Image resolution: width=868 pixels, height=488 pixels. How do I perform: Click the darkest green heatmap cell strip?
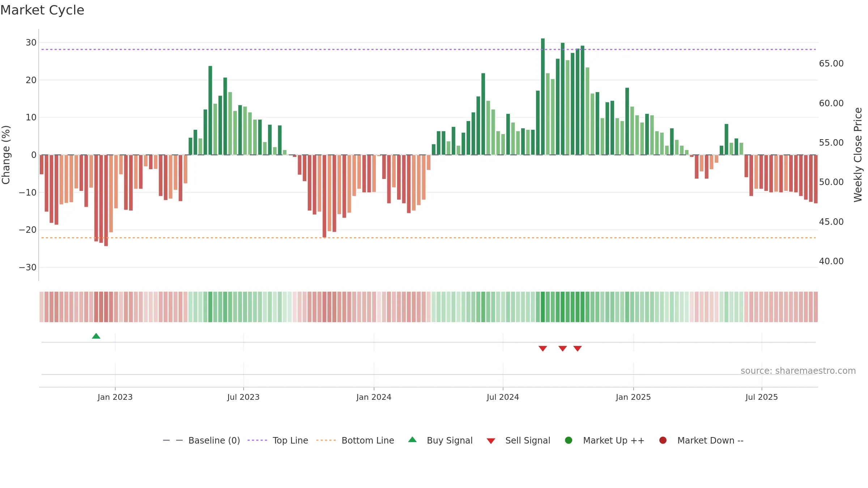coord(543,307)
